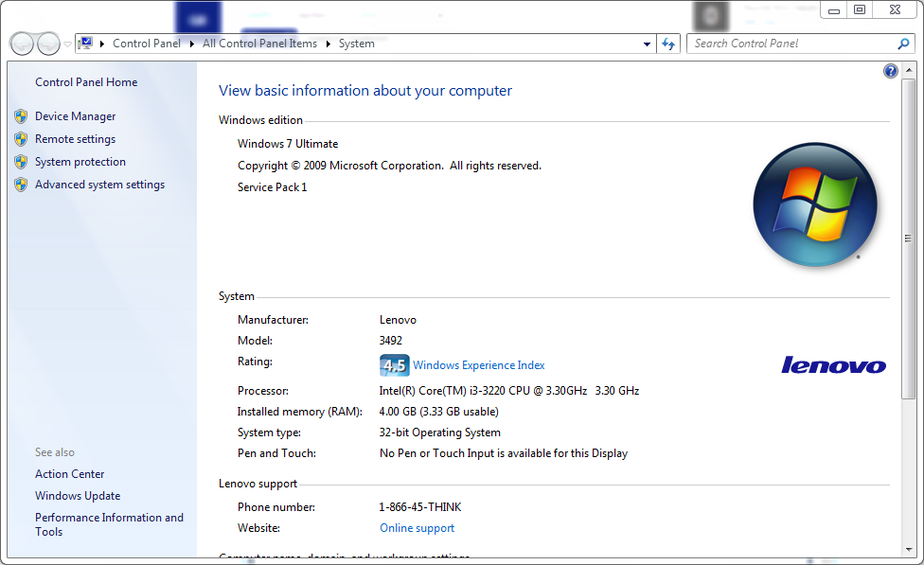Viewport: 924px width, 565px height.
Task: Click the Forward navigation arrow button
Action: click(48, 44)
